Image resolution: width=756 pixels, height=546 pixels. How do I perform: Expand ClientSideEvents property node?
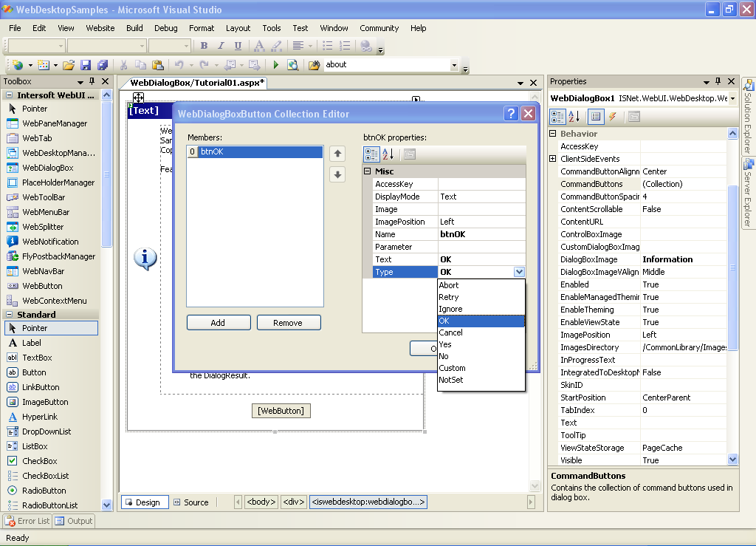coord(553,159)
